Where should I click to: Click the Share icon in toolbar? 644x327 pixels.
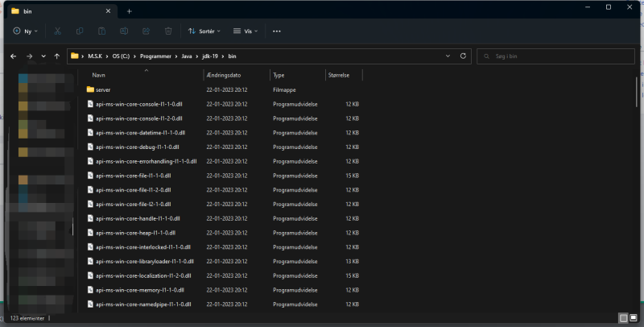[x=146, y=31]
